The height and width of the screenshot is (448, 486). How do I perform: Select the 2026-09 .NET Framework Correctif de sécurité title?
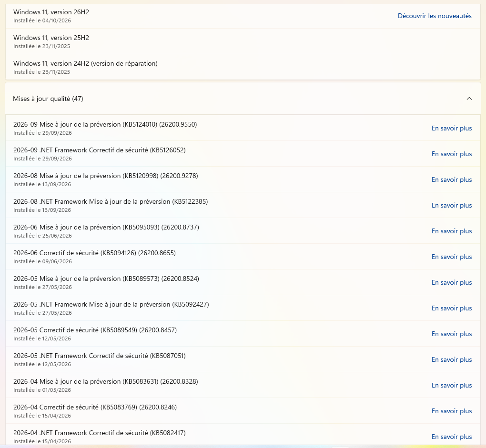click(100, 150)
